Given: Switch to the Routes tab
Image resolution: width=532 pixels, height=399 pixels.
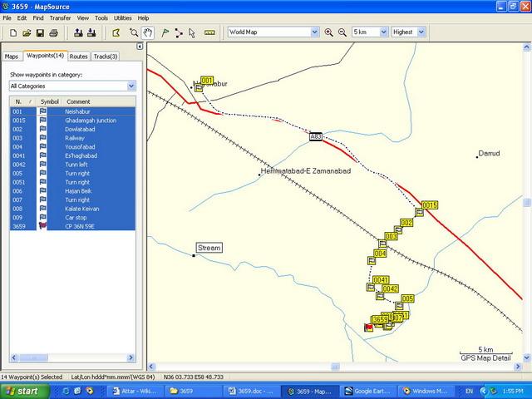Looking at the screenshot, I should tap(78, 57).
